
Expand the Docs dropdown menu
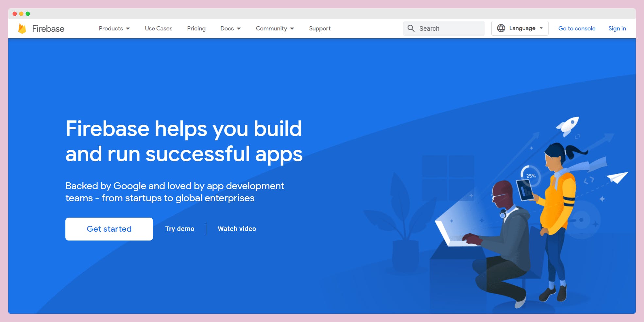point(230,28)
